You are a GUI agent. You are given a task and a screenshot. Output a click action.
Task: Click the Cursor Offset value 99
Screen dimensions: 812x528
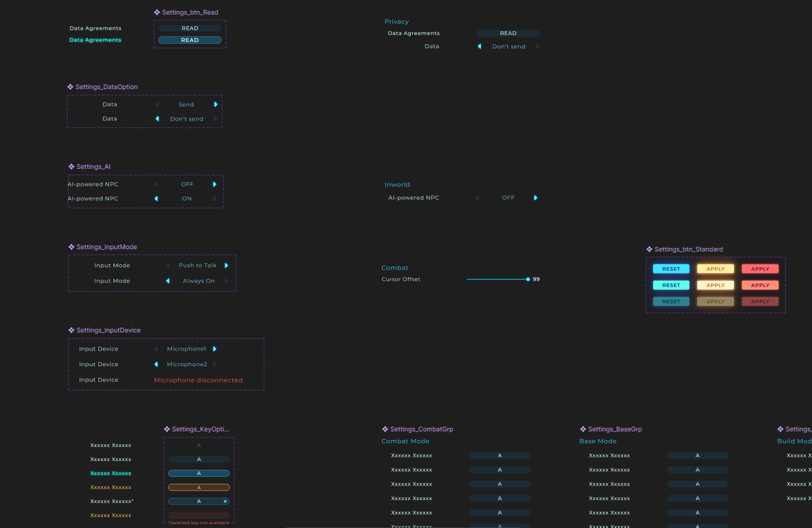(x=536, y=279)
